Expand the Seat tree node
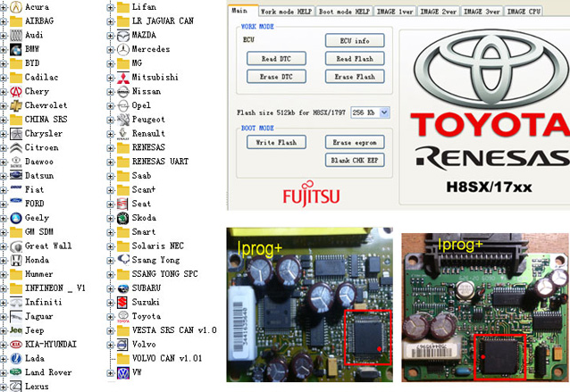The width and height of the screenshot is (570, 392). (x=111, y=204)
